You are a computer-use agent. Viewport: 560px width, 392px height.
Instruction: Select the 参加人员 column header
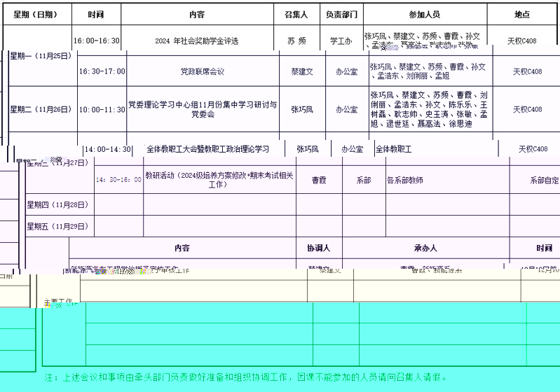425,14
